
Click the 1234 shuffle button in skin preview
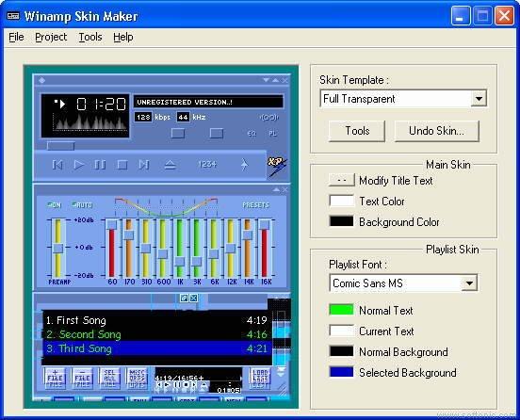click(207, 164)
